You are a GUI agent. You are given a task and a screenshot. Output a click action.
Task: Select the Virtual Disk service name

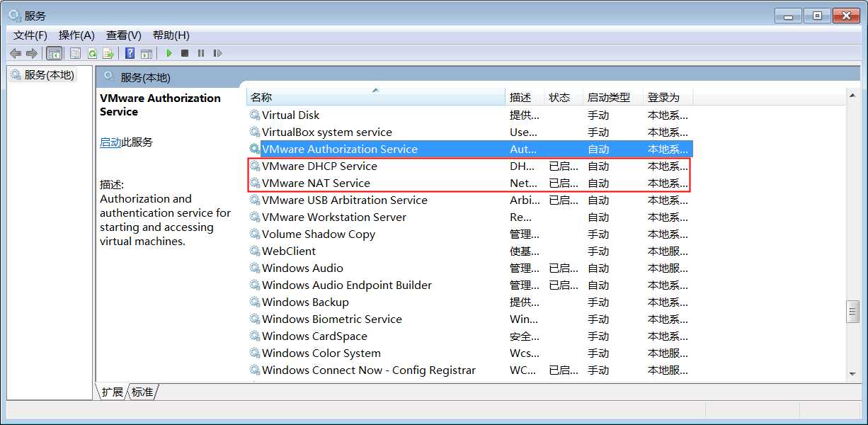[x=291, y=115]
